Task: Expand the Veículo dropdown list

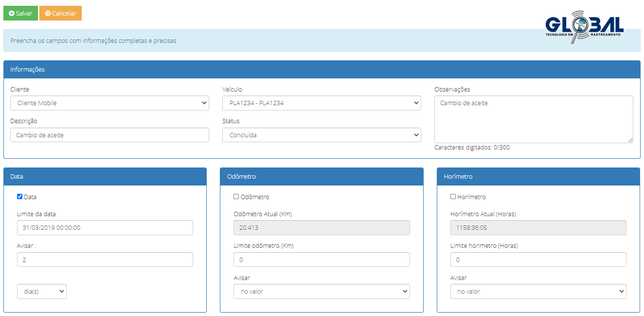Action: point(322,103)
